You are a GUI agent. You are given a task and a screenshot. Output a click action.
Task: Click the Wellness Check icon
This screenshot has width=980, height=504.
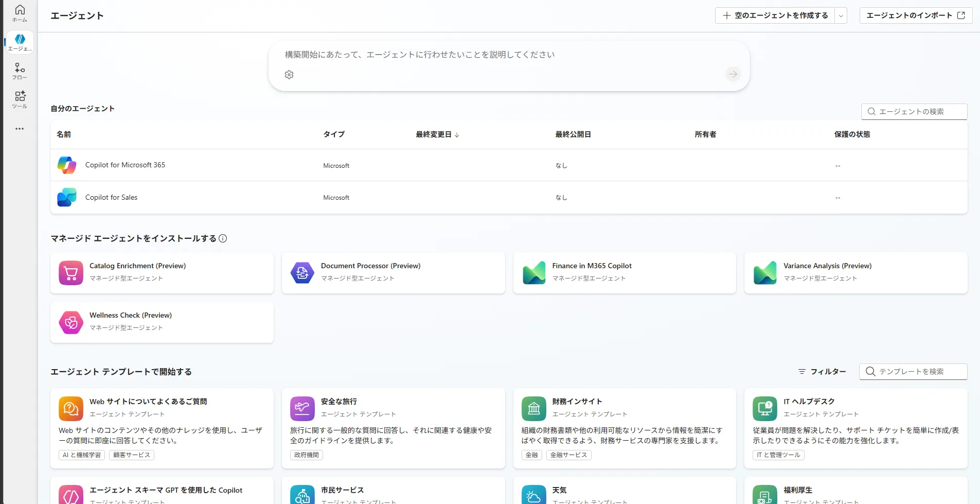tap(71, 322)
